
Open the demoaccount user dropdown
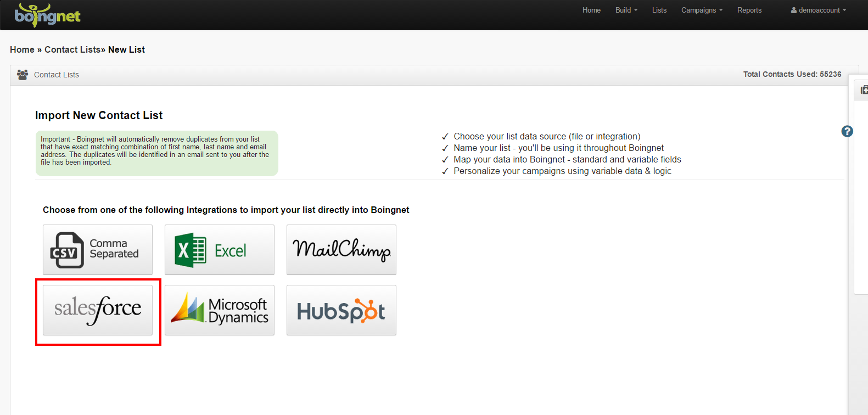click(819, 10)
